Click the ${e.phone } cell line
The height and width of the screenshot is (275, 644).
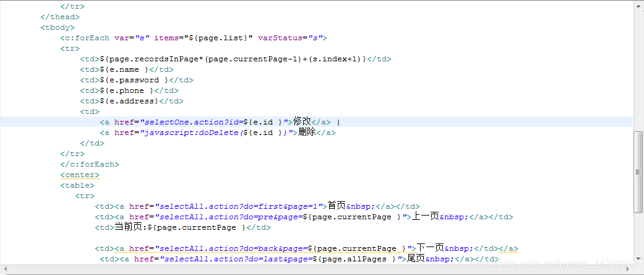pyautogui.click(x=129, y=90)
